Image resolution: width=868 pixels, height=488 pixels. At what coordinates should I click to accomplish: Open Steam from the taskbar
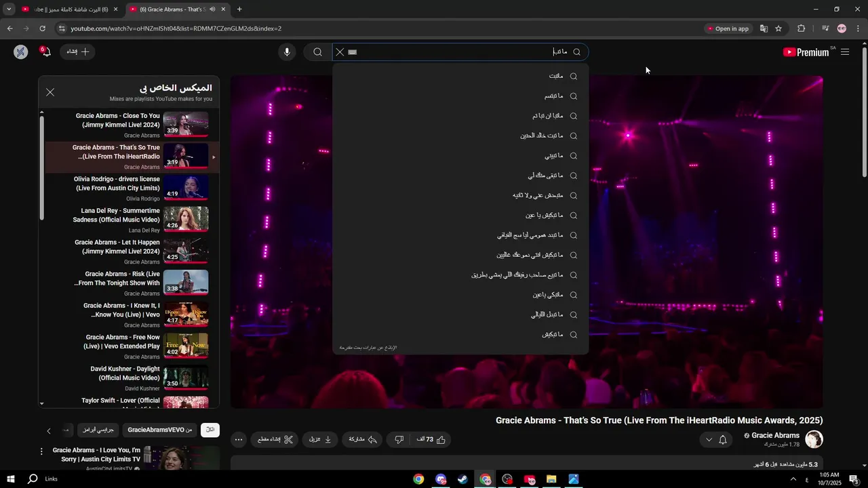[462, 479]
